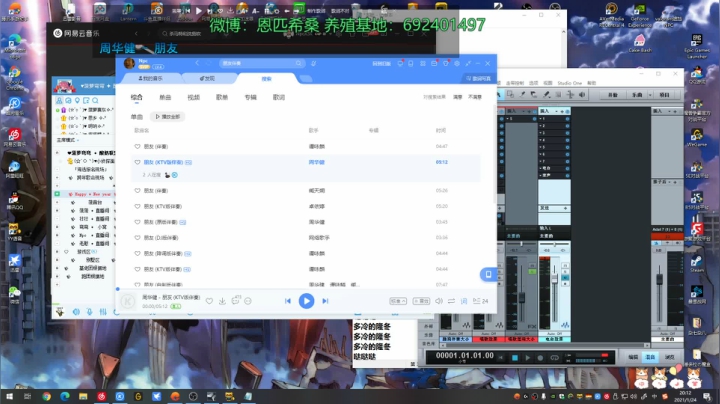Switch to the 发现 tab in Kugou
Image resolution: width=720 pixels, height=404 pixels.
207,79
